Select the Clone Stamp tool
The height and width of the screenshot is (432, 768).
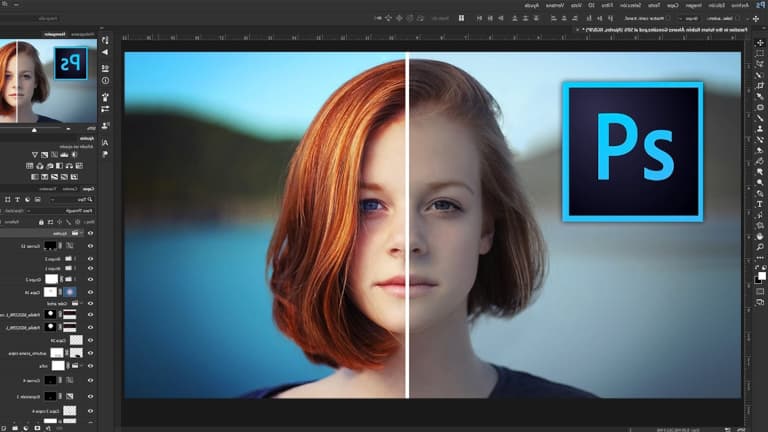(x=760, y=129)
